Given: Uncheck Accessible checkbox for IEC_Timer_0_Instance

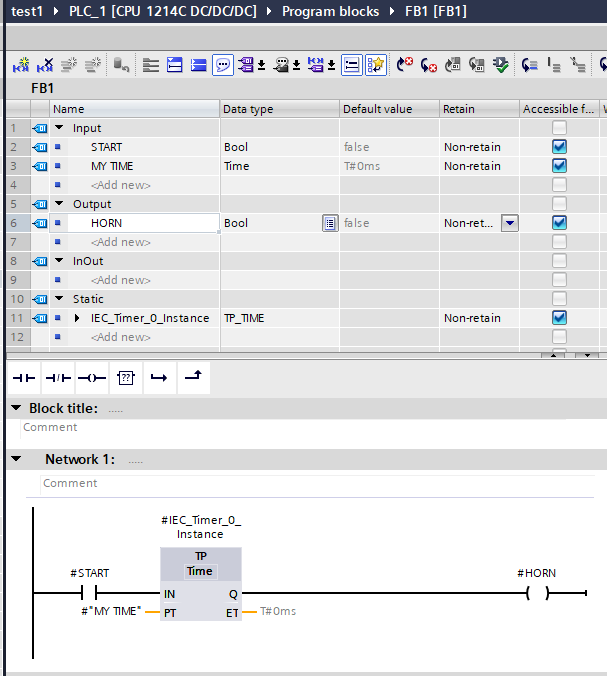Looking at the screenshot, I should [559, 318].
